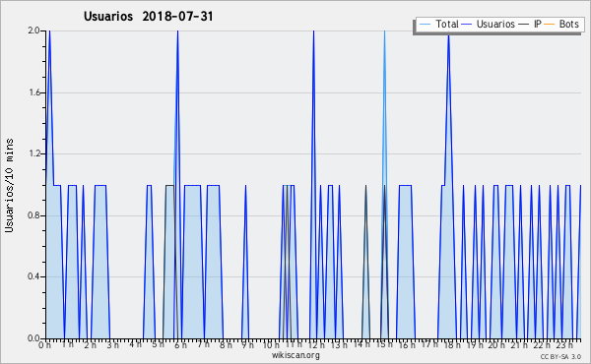Click the chart title "Usuarios 2018-07-31"
Image resolution: width=591 pixels, height=364 pixels.
(148, 16)
